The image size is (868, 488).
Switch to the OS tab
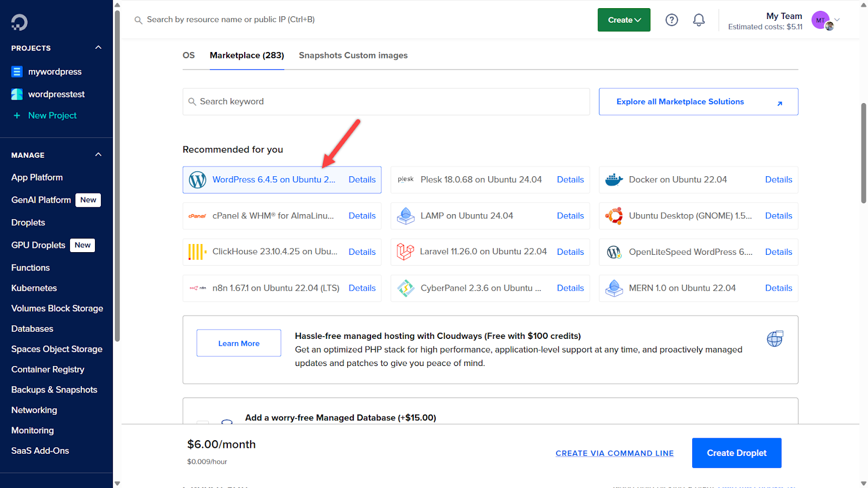tap(189, 55)
